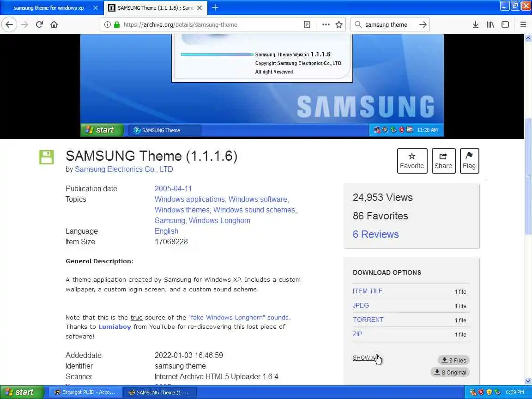Click the green padlock security icon
532x399 pixels.
click(x=117, y=24)
